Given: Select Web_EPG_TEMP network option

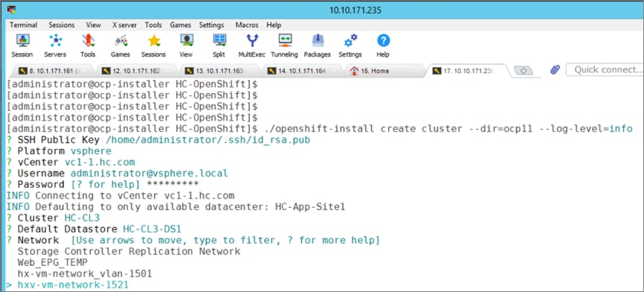Looking at the screenshot, I should coord(53,262).
